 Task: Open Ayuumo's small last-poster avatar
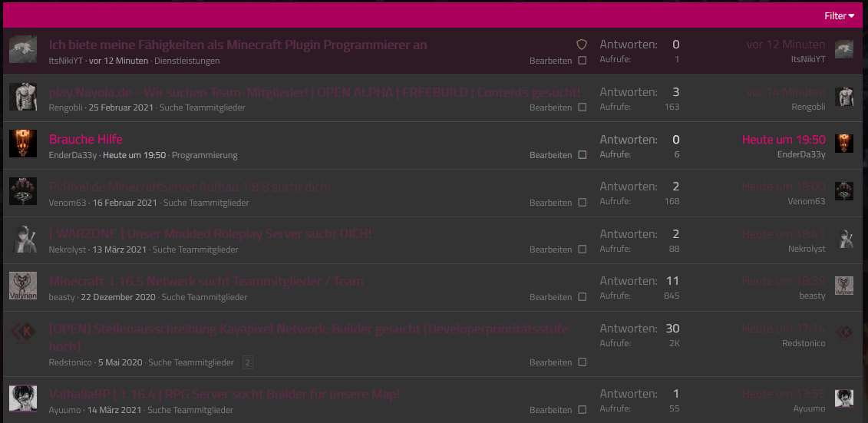tap(844, 398)
